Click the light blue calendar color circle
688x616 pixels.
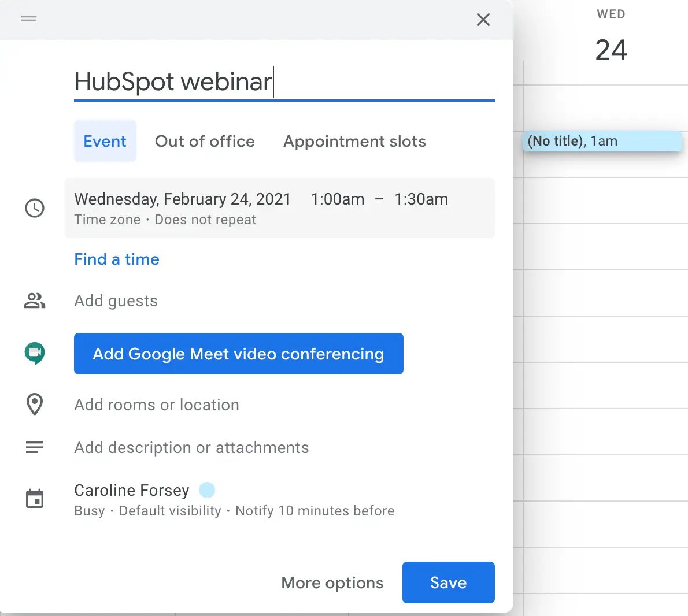pos(207,490)
